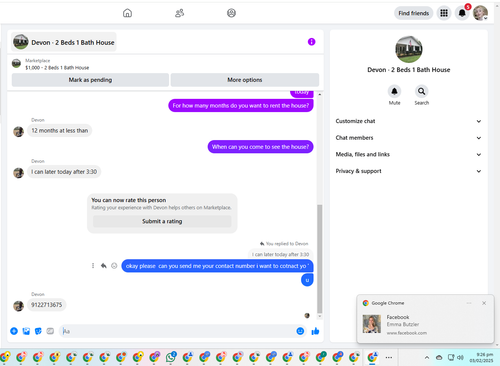The image size is (500, 366).
Task: Click house thumbnail in right panel
Action: click(409, 49)
